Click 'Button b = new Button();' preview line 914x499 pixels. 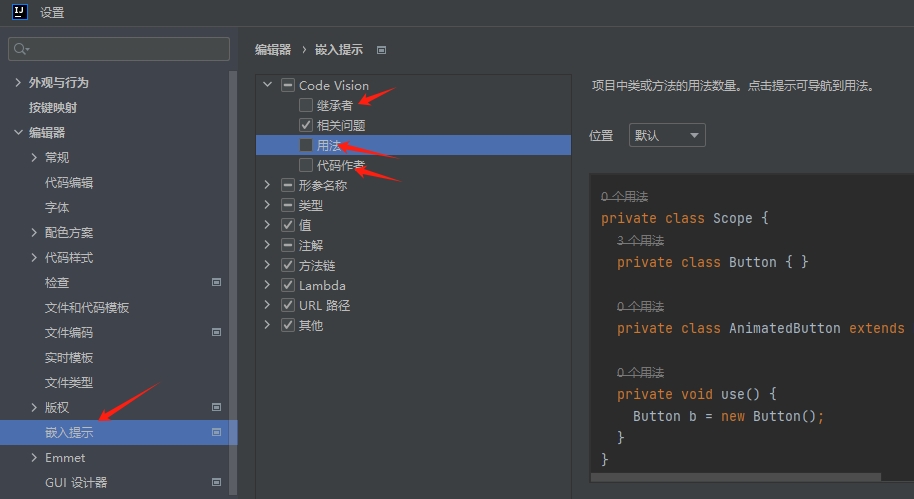(x=729, y=416)
